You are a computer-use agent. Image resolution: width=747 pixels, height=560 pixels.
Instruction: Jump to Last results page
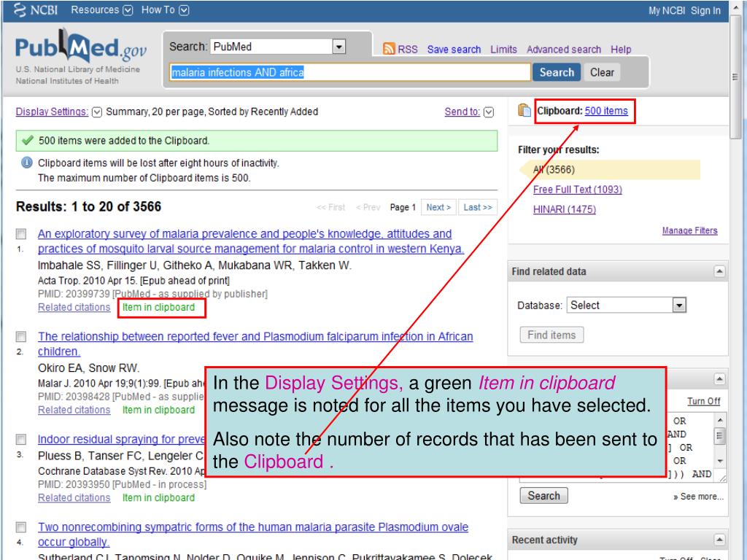click(477, 207)
